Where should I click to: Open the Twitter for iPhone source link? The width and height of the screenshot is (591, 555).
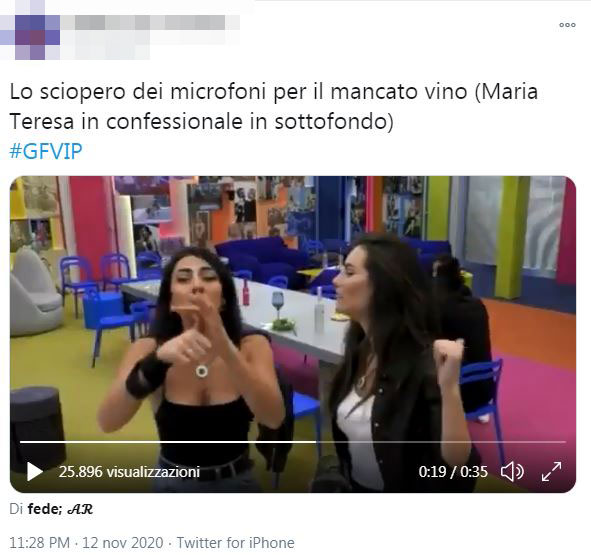tap(236, 543)
